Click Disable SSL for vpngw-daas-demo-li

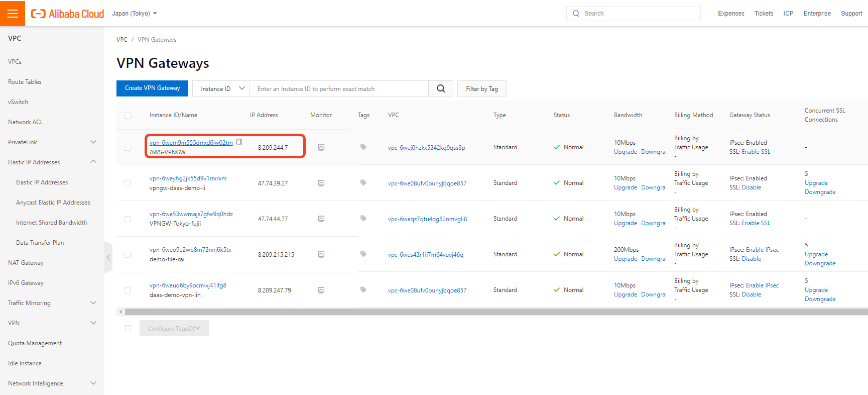tap(752, 187)
